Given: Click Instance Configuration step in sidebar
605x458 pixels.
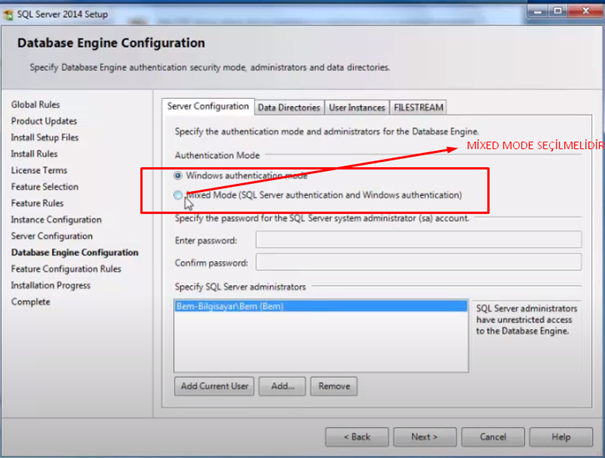Looking at the screenshot, I should (x=56, y=220).
